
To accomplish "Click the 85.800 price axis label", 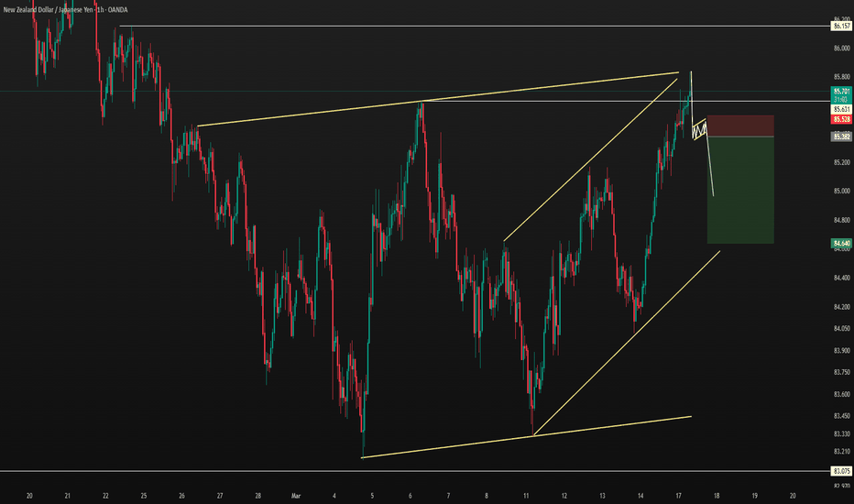I will coord(841,77).
